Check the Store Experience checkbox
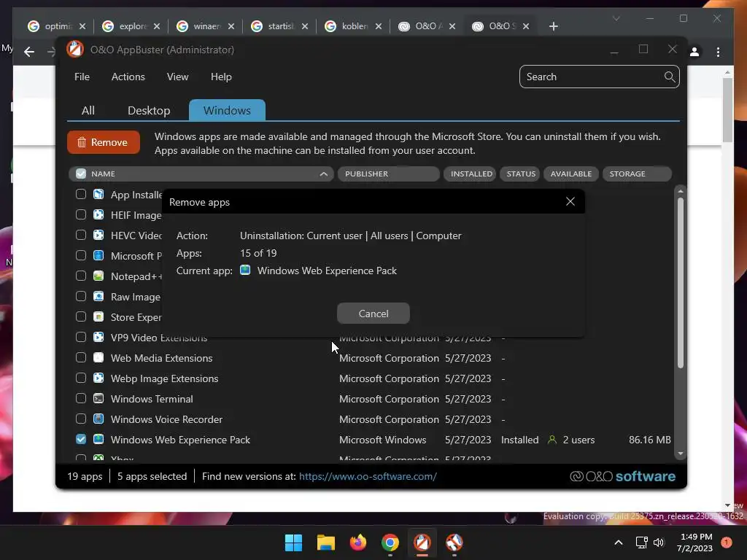 pyautogui.click(x=81, y=316)
